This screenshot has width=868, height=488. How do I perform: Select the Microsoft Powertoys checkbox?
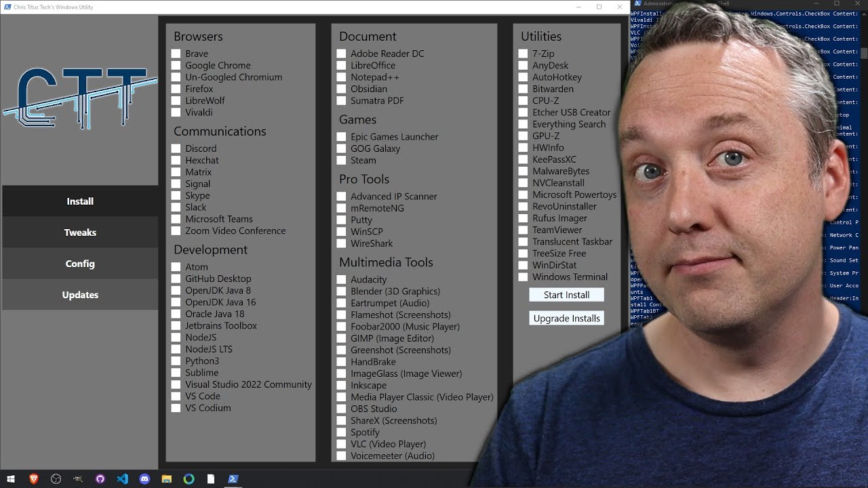[524, 195]
